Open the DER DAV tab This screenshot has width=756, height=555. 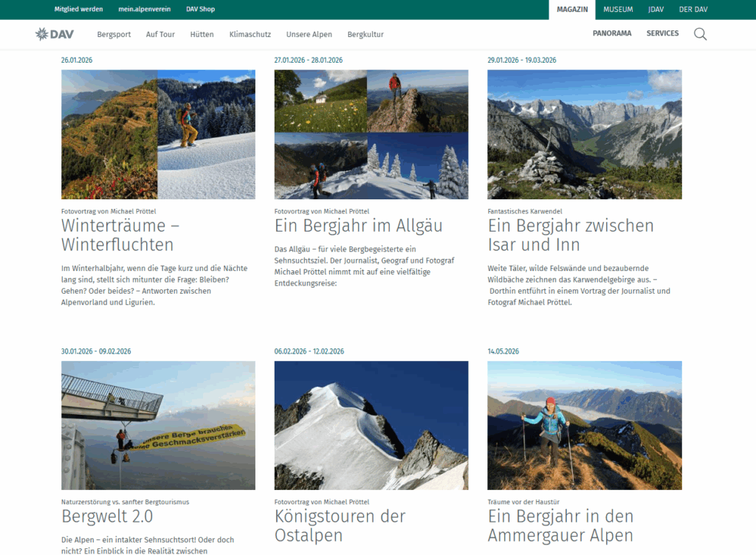point(693,10)
